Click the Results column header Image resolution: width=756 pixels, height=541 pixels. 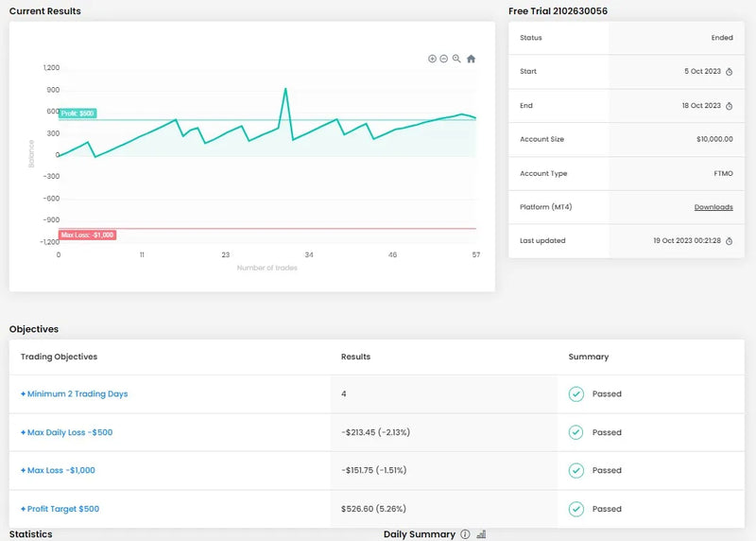[x=356, y=357]
